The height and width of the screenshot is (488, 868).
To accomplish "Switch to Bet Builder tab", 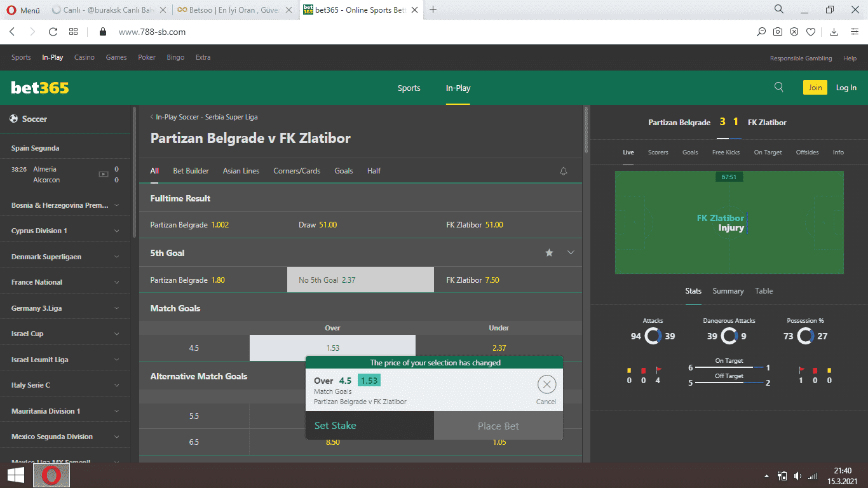I will [x=191, y=171].
